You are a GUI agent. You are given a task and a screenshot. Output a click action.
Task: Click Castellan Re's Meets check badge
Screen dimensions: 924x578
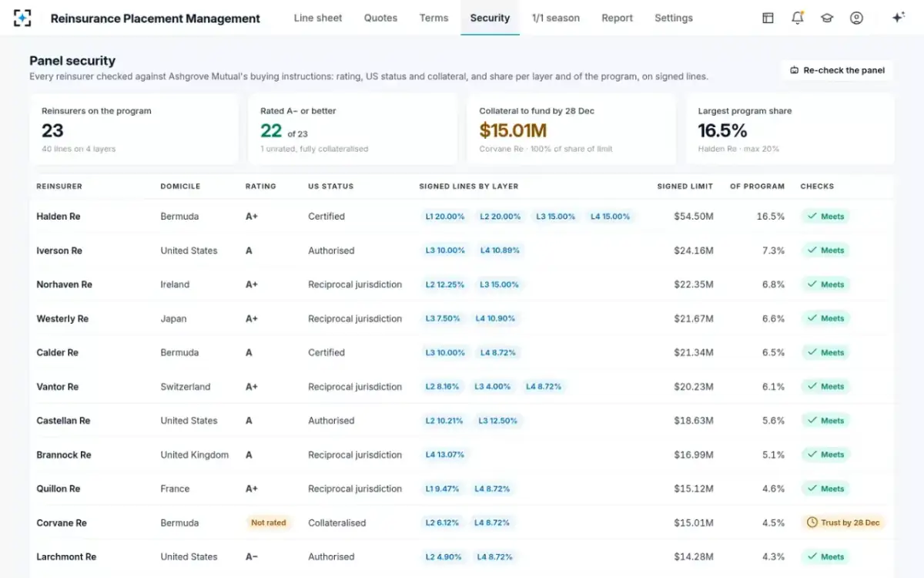[825, 421]
